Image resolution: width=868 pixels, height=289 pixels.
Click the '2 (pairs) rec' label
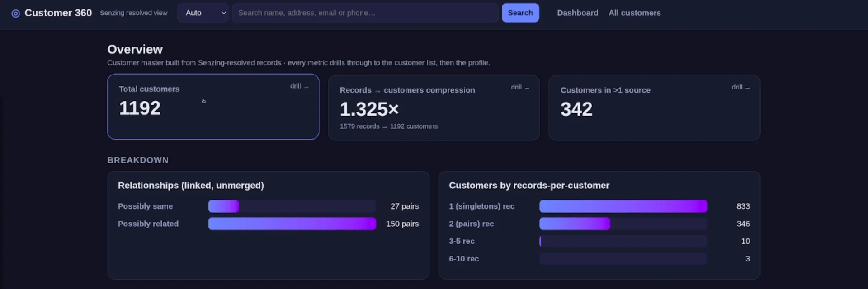pos(471,224)
